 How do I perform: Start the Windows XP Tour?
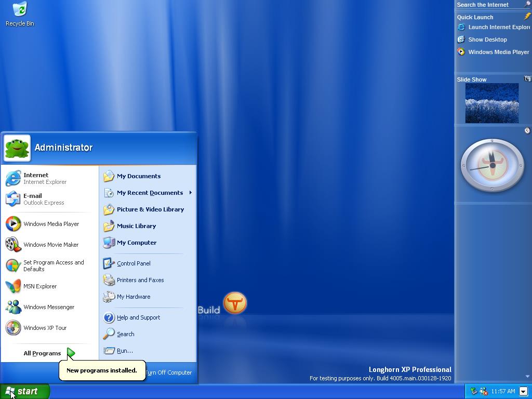(49, 328)
